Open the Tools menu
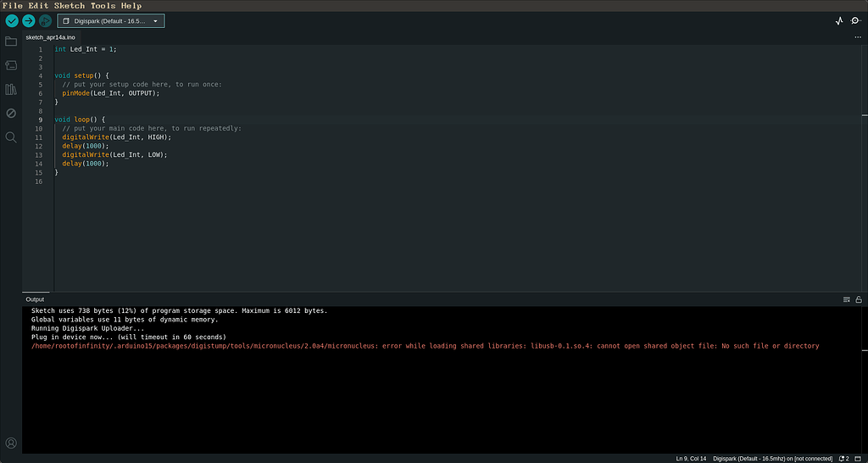 click(103, 6)
